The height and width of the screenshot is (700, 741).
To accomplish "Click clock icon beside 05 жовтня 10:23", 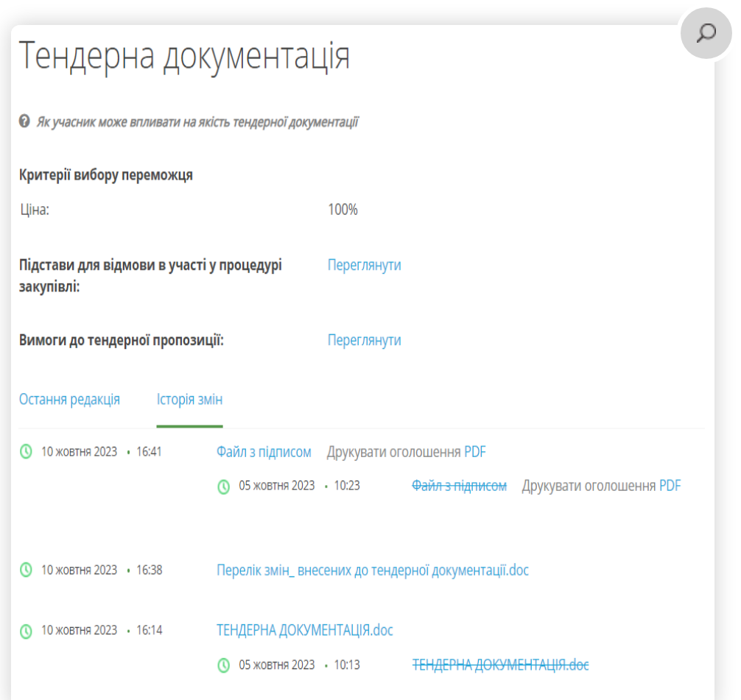I will click(x=224, y=486).
